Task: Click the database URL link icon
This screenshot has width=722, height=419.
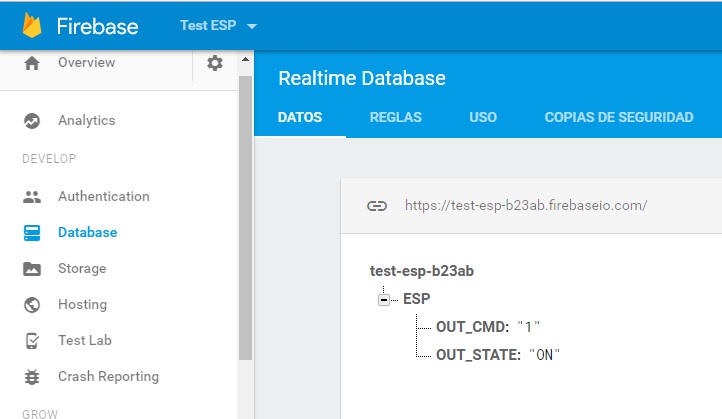Action: click(x=377, y=206)
